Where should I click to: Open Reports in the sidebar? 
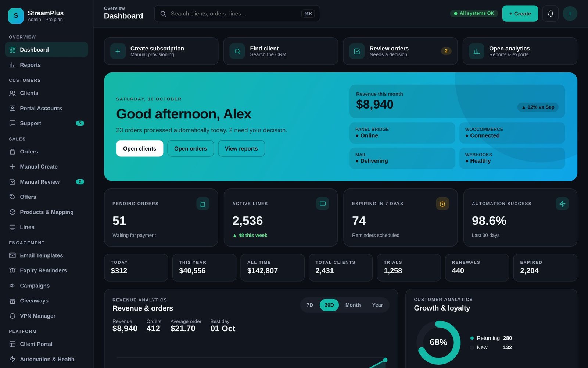click(x=47, y=65)
